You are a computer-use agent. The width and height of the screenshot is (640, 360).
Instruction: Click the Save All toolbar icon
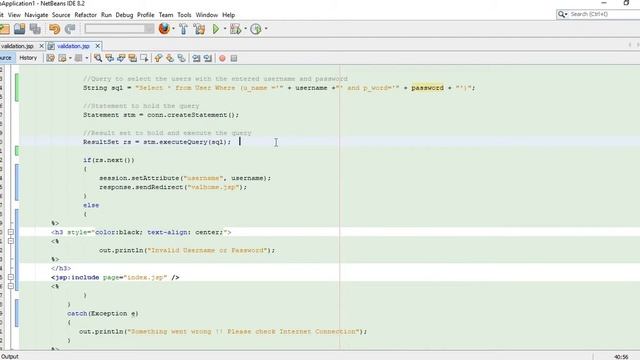pos(35,29)
